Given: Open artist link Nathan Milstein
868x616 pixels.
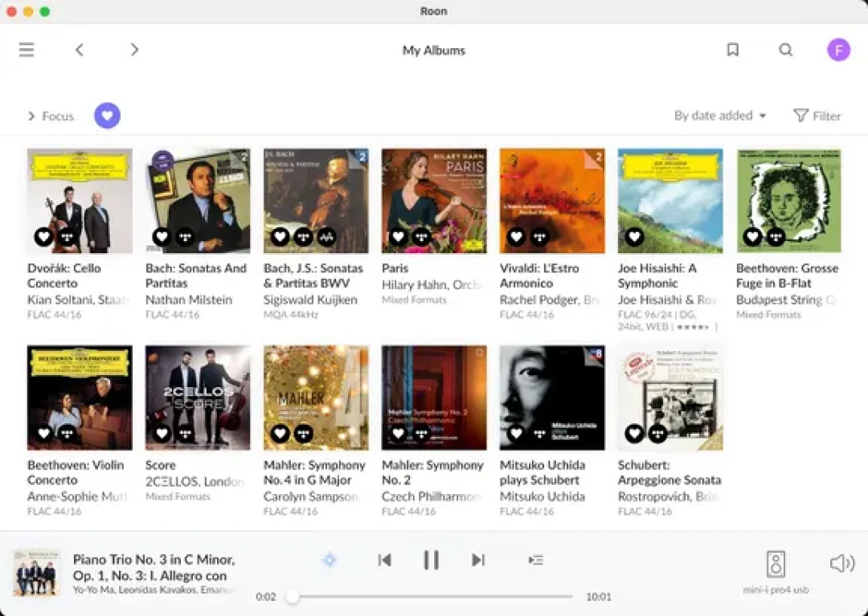Looking at the screenshot, I should (189, 300).
